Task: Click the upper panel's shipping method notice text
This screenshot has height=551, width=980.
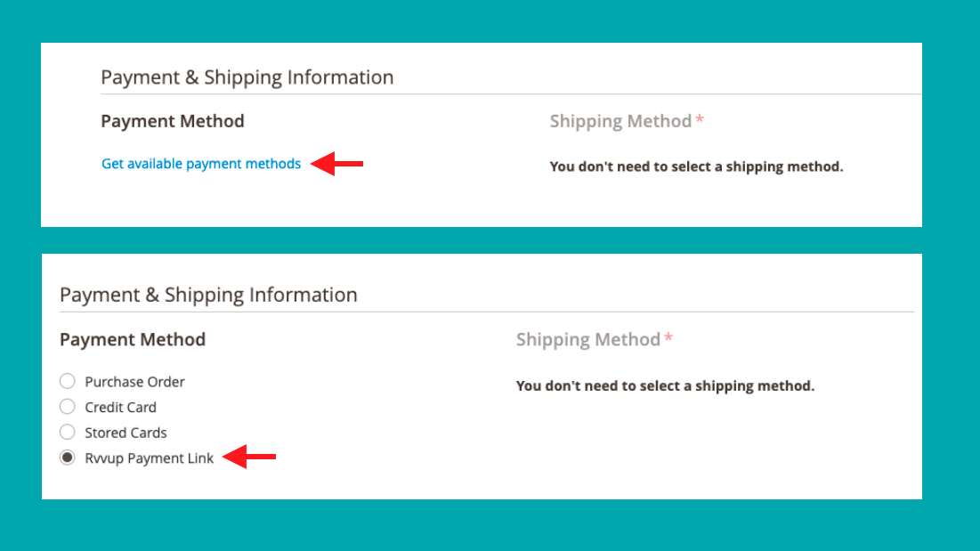Action: (696, 166)
